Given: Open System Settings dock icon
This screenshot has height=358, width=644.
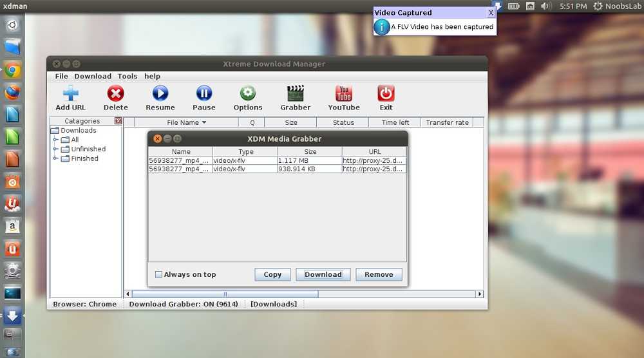Looking at the screenshot, I should (12, 271).
